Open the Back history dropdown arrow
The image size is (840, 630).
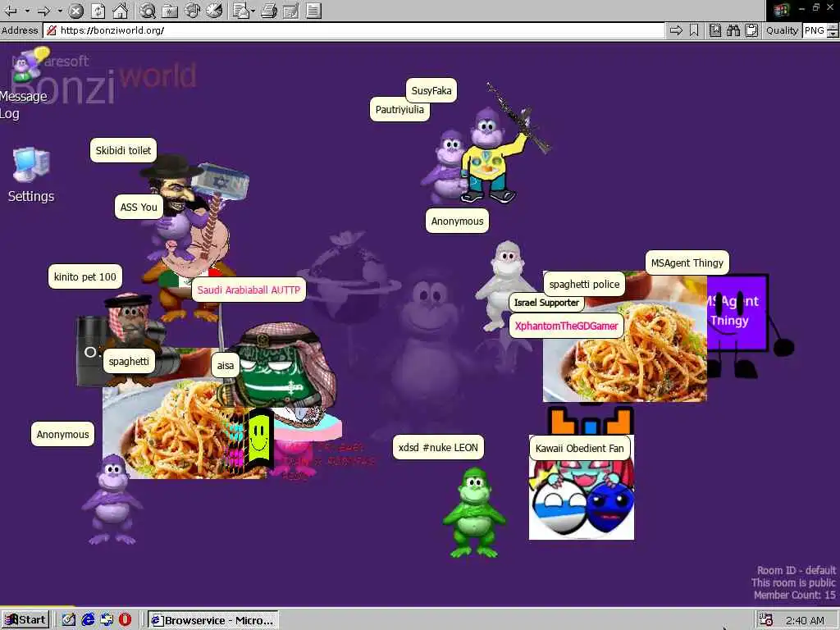point(27,10)
